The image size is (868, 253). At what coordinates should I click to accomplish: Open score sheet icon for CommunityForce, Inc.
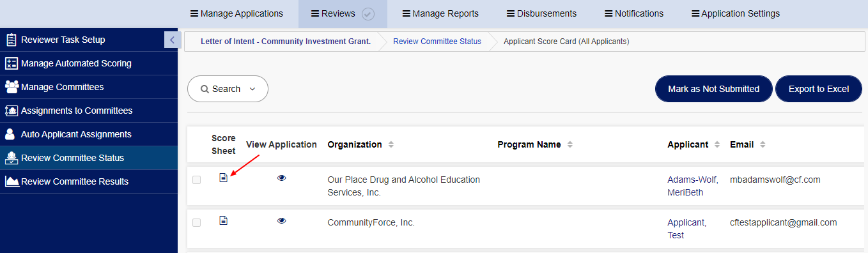coord(223,220)
